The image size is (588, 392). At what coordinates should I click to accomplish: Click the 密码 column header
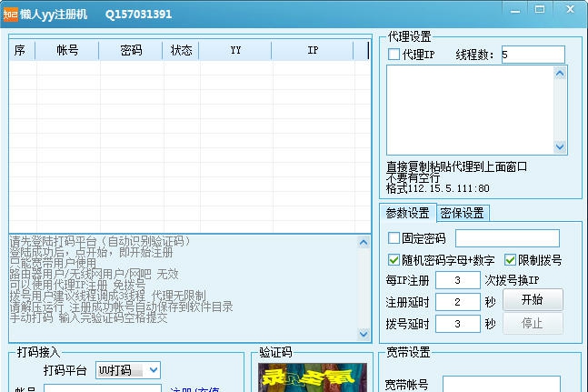[131, 50]
